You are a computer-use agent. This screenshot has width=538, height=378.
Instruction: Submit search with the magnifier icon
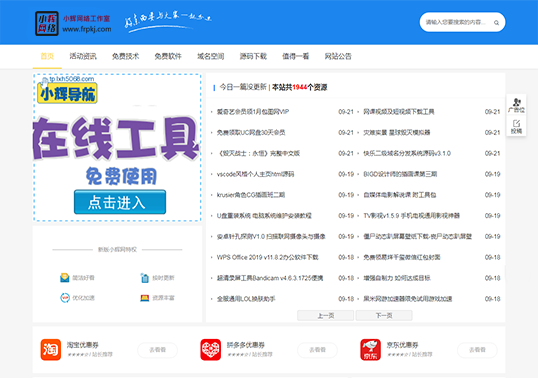click(496, 23)
